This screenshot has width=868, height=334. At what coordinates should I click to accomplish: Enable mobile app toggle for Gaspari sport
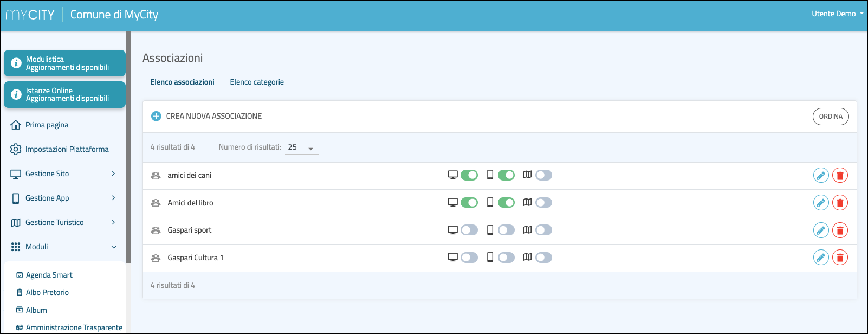(506, 230)
